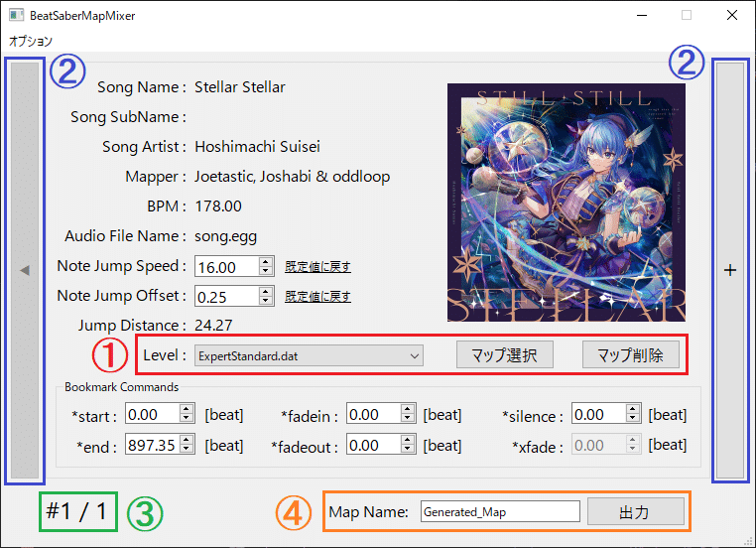The image size is (756, 548).
Task: Click the song name text Stellar Stellar
Action: [x=240, y=86]
